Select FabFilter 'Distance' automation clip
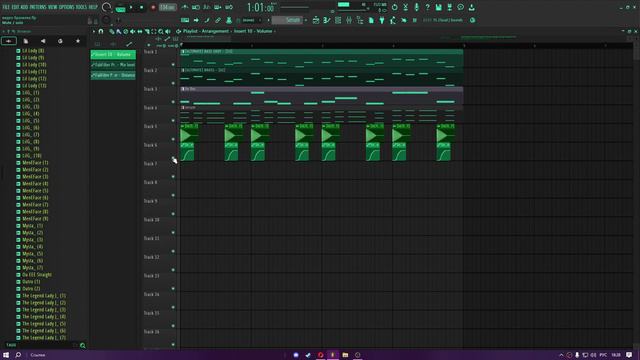Viewport: 640px width, 360px height. 113,76
